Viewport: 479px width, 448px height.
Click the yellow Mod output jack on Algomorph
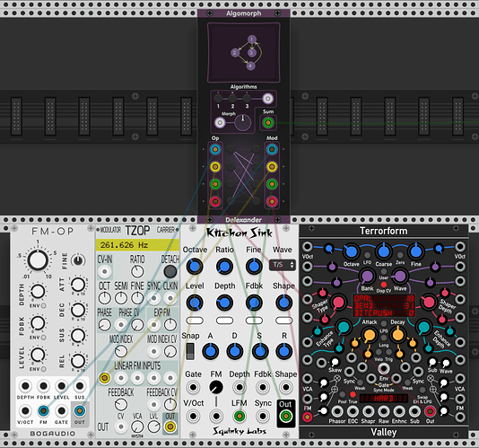[272, 167]
